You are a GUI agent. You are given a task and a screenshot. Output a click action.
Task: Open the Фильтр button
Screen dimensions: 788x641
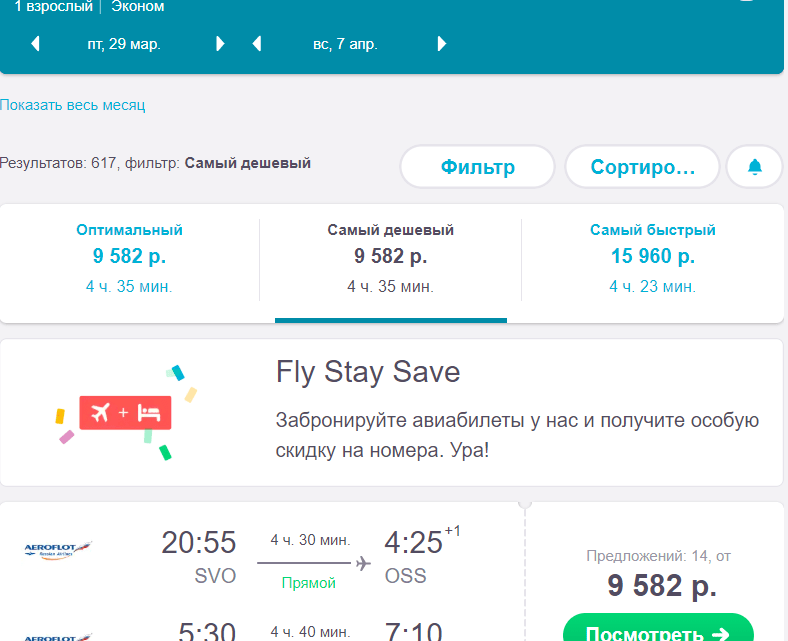pyautogui.click(x=477, y=166)
